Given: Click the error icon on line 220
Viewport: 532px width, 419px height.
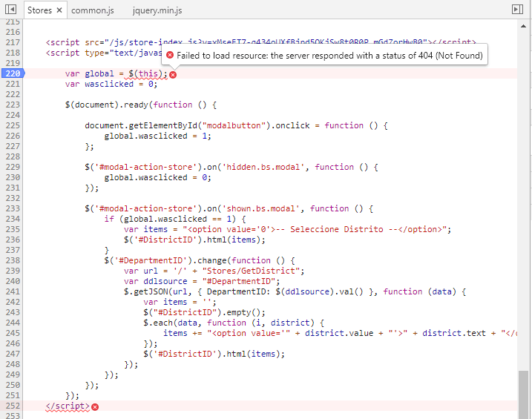Looking at the screenshot, I should [x=173, y=75].
